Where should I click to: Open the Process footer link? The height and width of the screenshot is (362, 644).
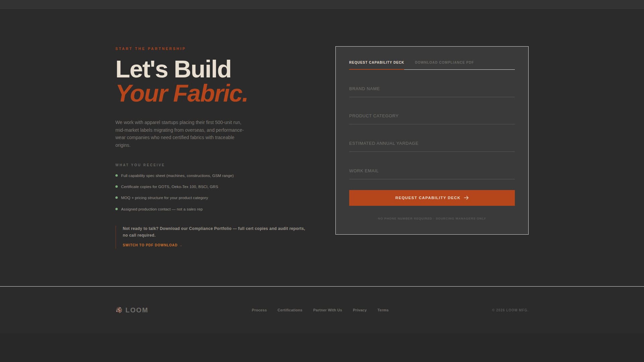tap(259, 310)
